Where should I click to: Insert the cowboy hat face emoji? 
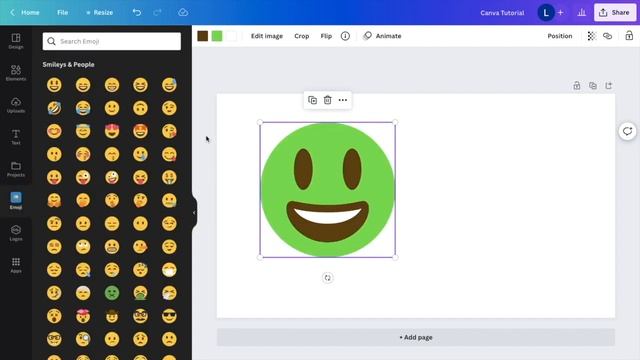point(112,316)
